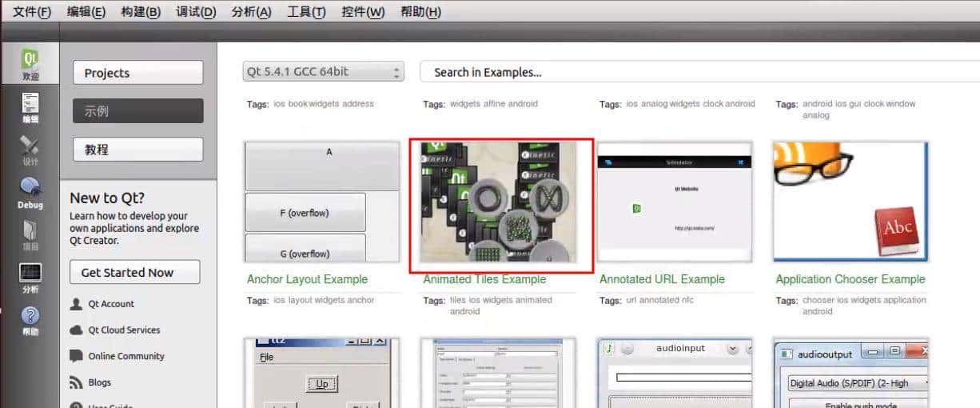Viewport: 980px width, 408px height.
Task: Click the Projects button
Action: [137, 73]
